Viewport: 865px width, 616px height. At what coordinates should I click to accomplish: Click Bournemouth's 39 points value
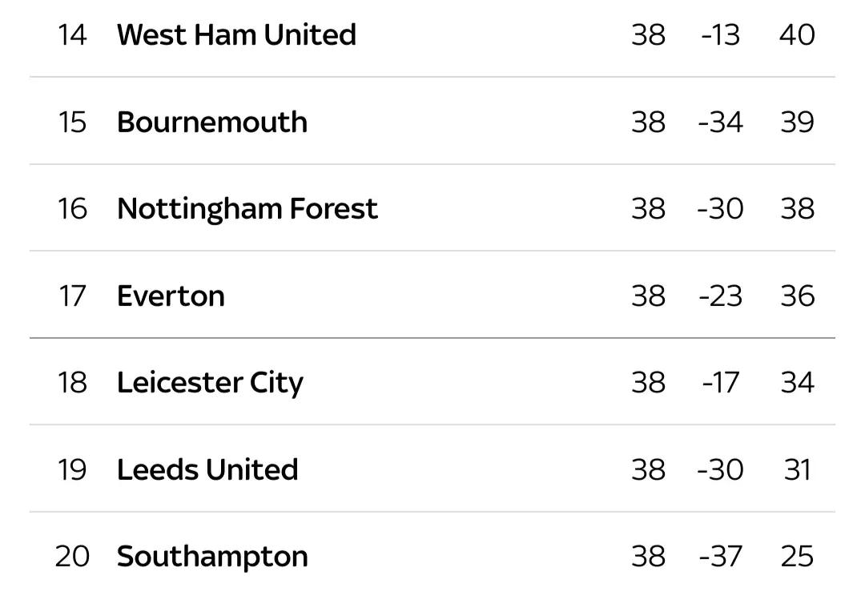[797, 122]
